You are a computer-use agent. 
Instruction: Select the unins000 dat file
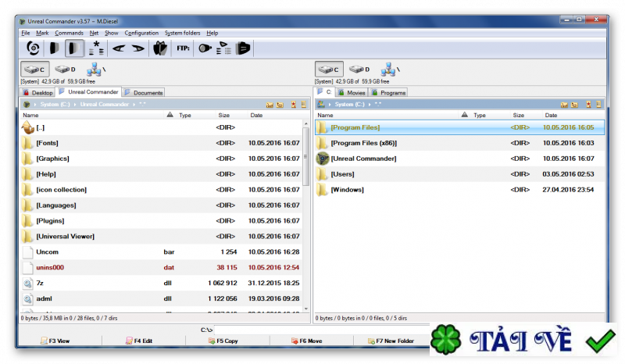(x=162, y=267)
